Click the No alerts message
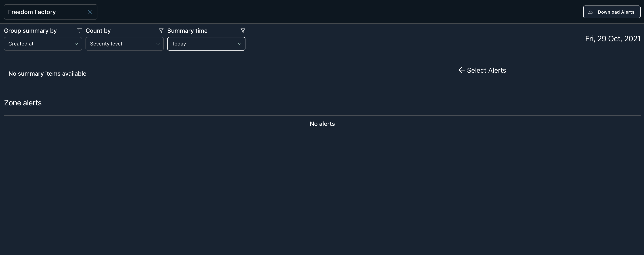The image size is (644, 255). (322, 124)
